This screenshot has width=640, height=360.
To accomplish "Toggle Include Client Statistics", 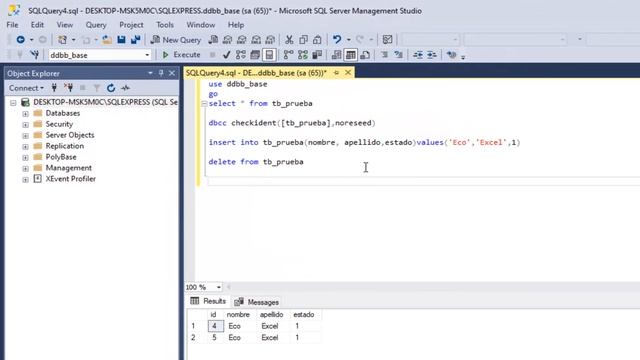I will click(x=317, y=55).
